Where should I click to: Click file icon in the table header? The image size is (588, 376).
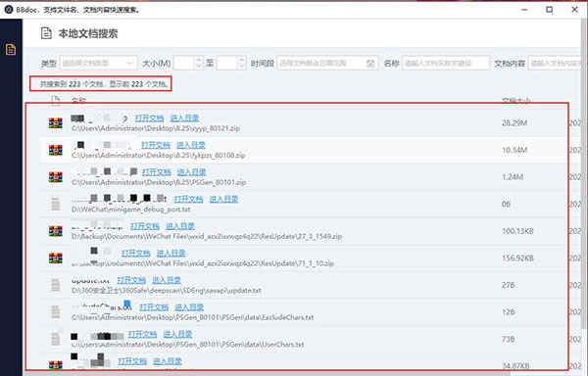point(56,101)
